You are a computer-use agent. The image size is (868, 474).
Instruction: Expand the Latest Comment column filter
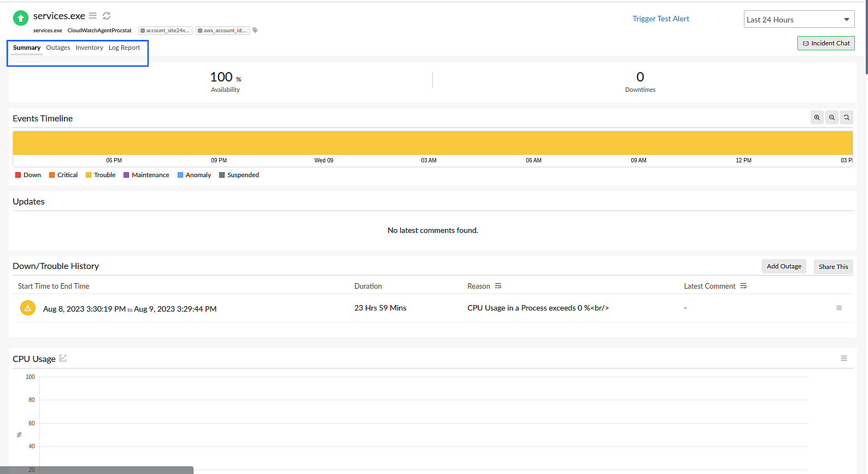[x=743, y=286]
